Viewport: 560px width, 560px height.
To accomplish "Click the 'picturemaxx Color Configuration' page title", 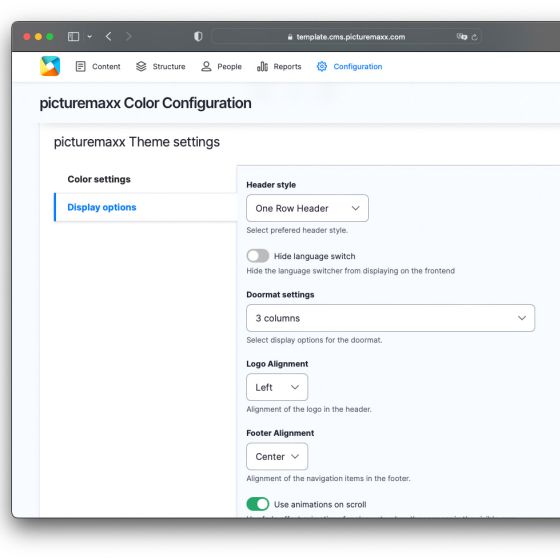I will click(145, 103).
